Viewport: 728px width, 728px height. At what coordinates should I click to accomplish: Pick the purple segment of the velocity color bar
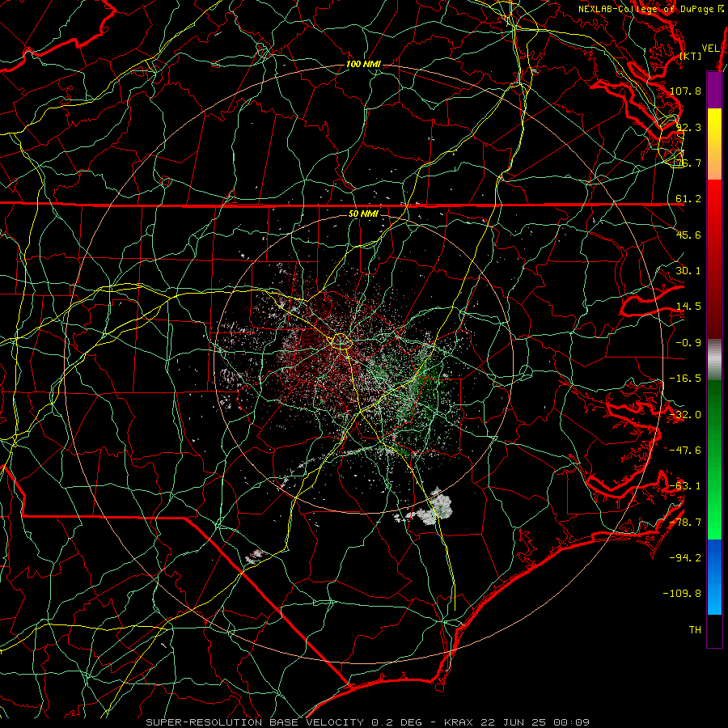(714, 90)
